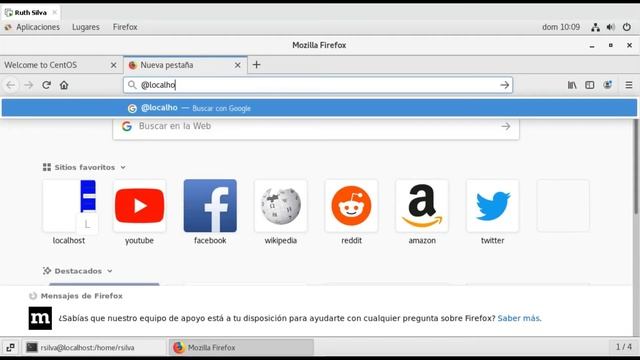Close the Welcome to CentOS tab
This screenshot has height=360, width=640.
tap(113, 65)
